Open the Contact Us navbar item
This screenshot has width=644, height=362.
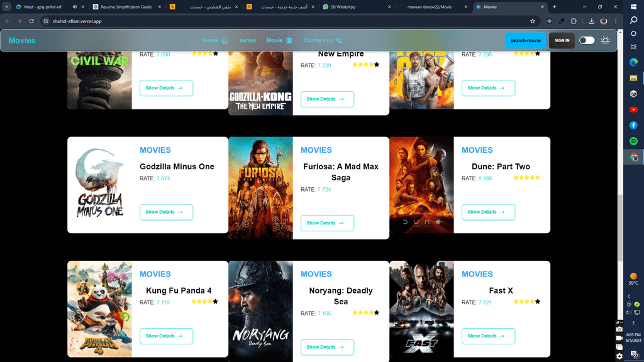click(x=319, y=40)
